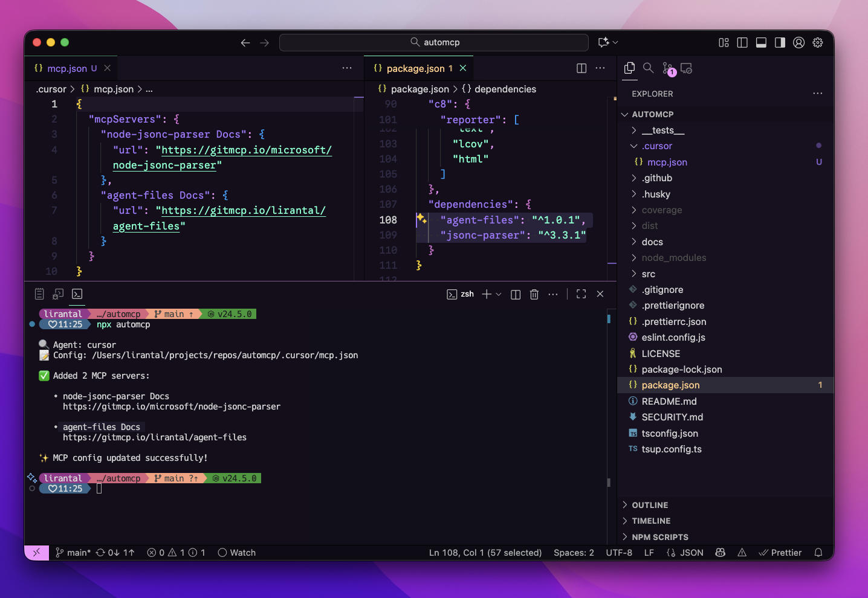Click the Go Forward arrow
This screenshot has width=868, height=598.
point(265,42)
